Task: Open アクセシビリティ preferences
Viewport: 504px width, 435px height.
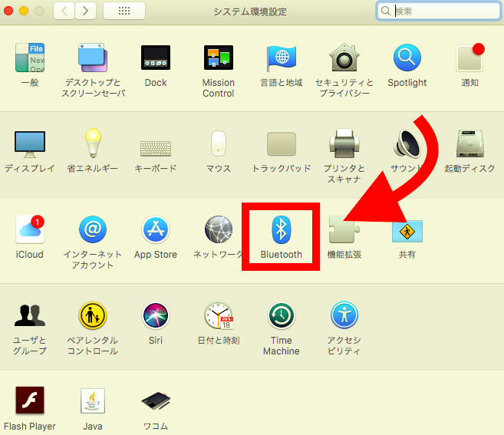Action: [344, 315]
